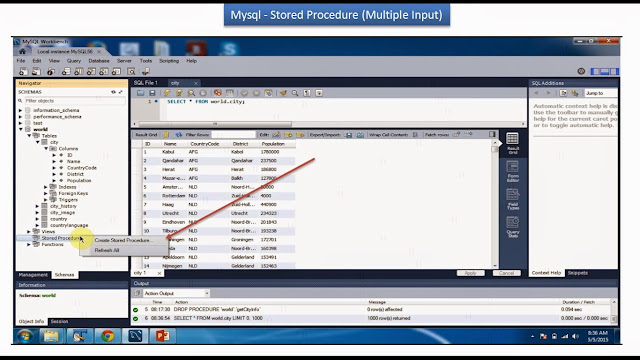Switch to the SQL File 1 tab

146,83
